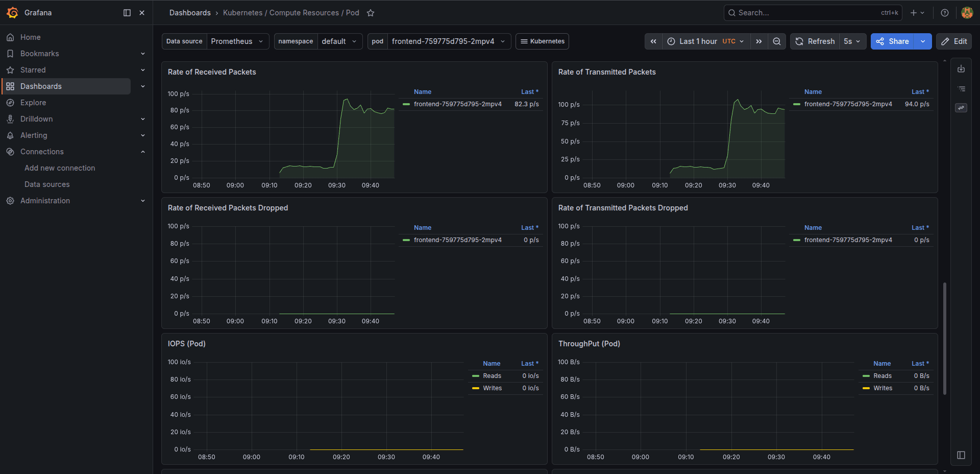Open Administration in sidebar

tap(45, 201)
